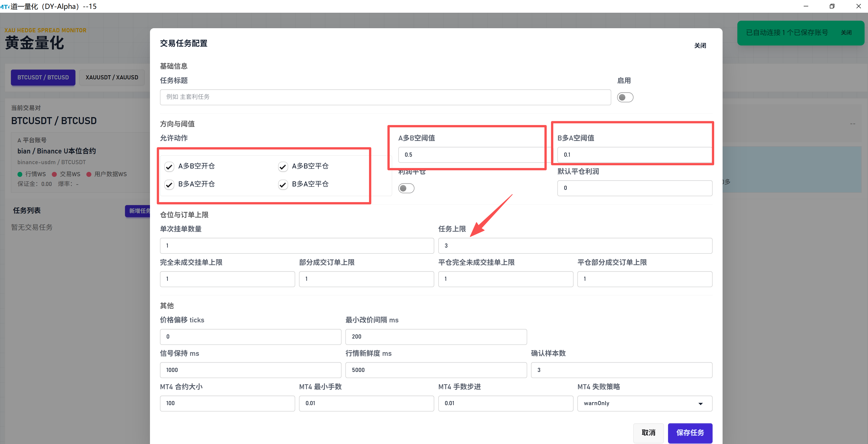Edit the 行情新鲜度 ms field
Image resolution: width=868 pixels, height=444 pixels.
point(436,370)
